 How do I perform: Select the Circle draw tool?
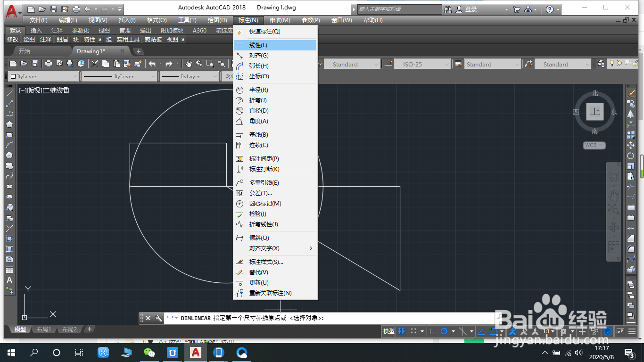(x=9, y=156)
